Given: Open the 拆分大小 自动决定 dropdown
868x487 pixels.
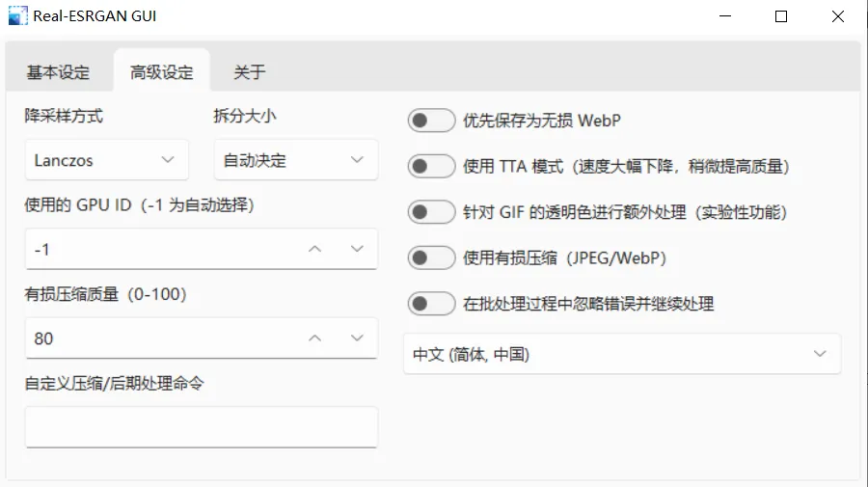Looking at the screenshot, I should point(296,160).
